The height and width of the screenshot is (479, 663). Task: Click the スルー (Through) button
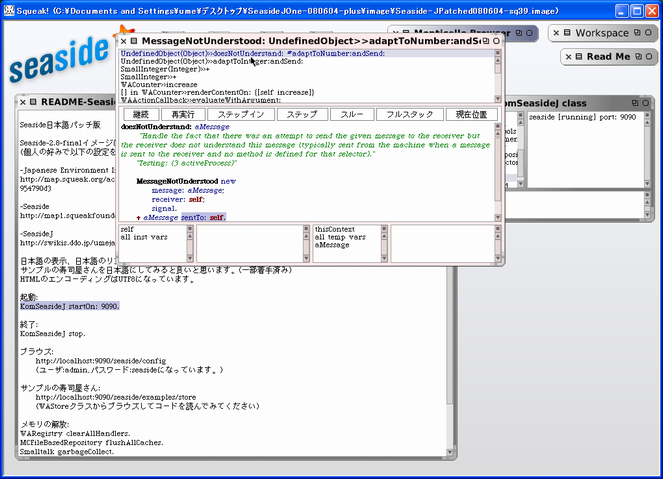352,115
